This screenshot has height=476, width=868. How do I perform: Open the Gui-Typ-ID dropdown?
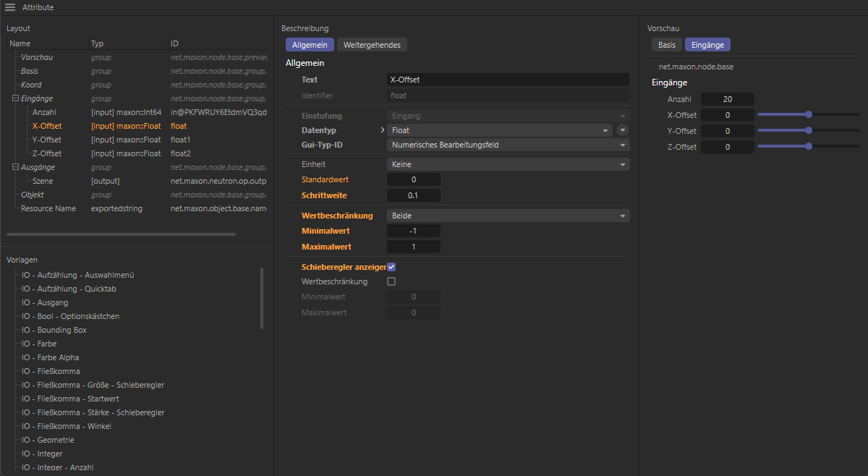tap(508, 145)
